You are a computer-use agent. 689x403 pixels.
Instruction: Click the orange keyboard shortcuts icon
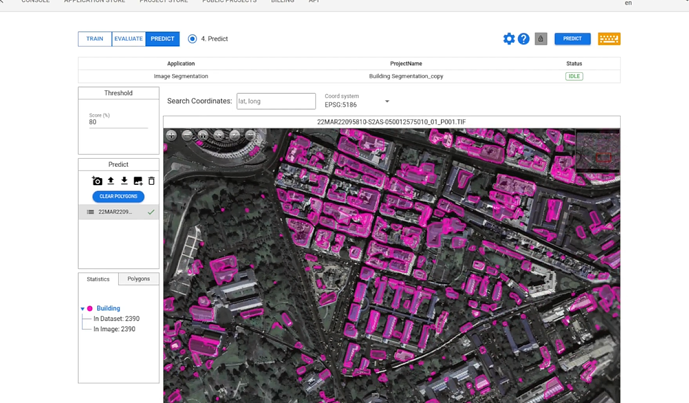click(x=609, y=39)
